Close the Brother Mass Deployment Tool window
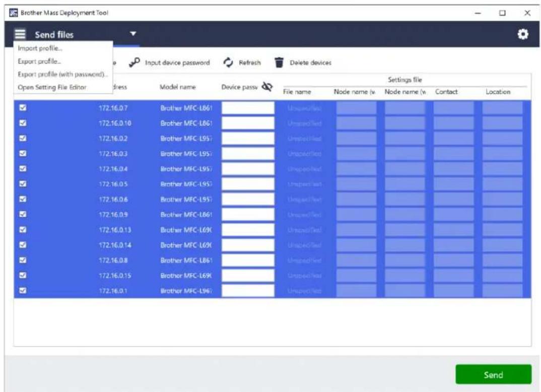Screen dimensions: 541x392 click(x=527, y=13)
